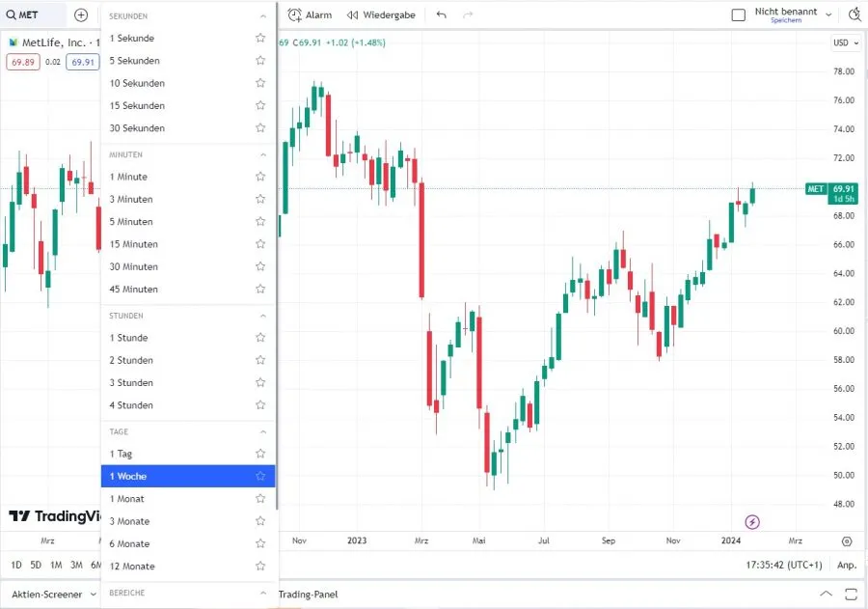Click the Anp. button at bottom right
868x609 pixels.
847,565
